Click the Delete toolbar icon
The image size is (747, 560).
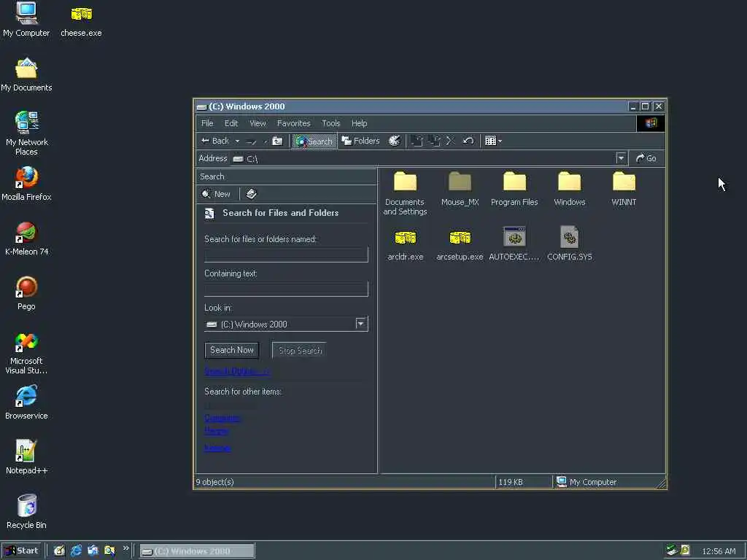451,141
